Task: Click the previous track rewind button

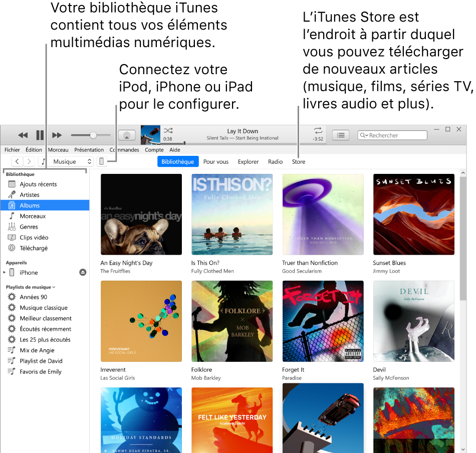Action: tap(23, 135)
